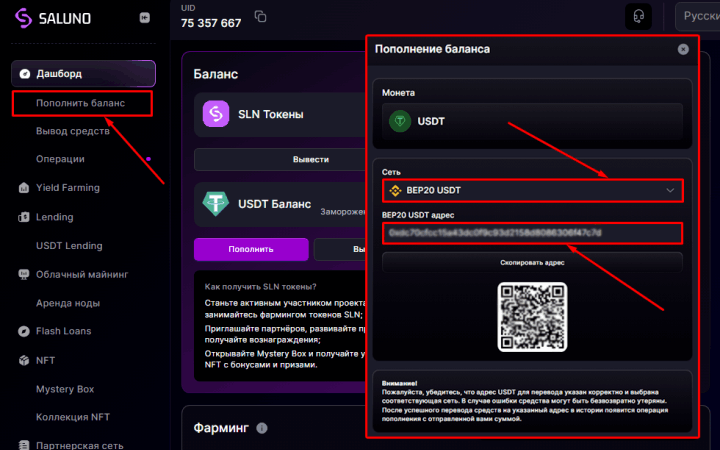
Task: Open the Lending section
Action: (55, 217)
